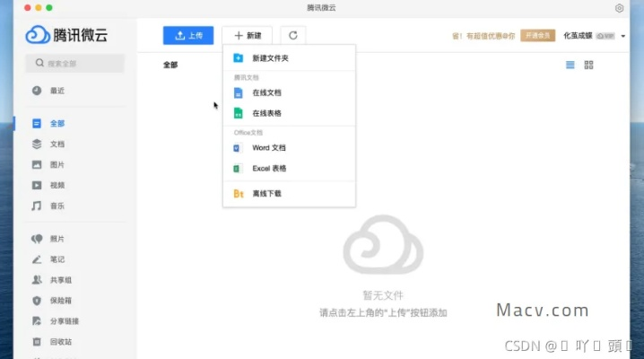
Task: Click the blue online document icon
Action: [x=239, y=92]
